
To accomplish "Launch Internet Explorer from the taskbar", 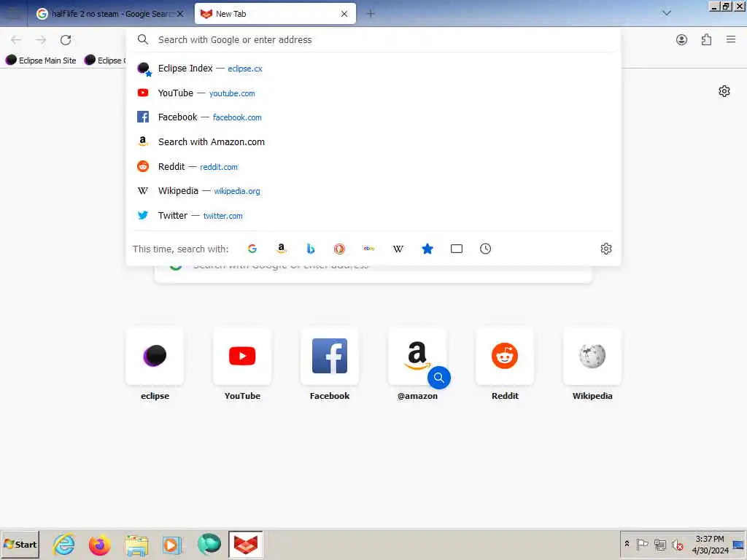I will pyautogui.click(x=64, y=544).
